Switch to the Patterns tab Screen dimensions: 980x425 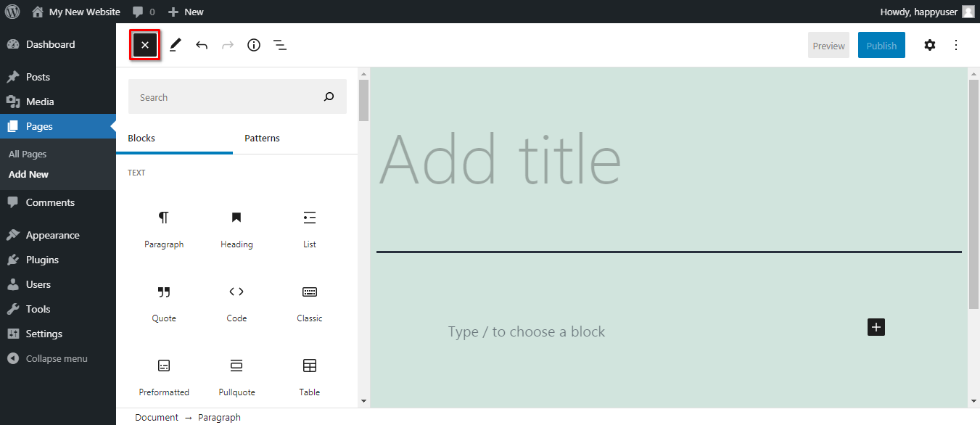click(262, 138)
